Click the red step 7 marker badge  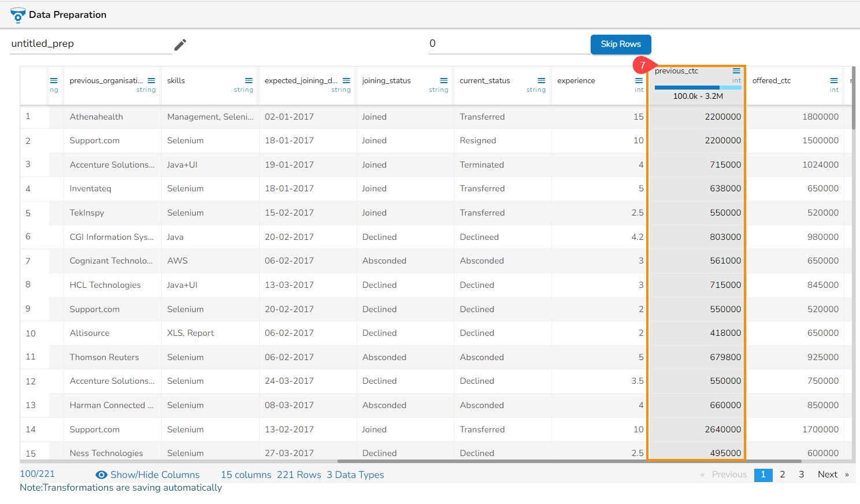(x=643, y=65)
